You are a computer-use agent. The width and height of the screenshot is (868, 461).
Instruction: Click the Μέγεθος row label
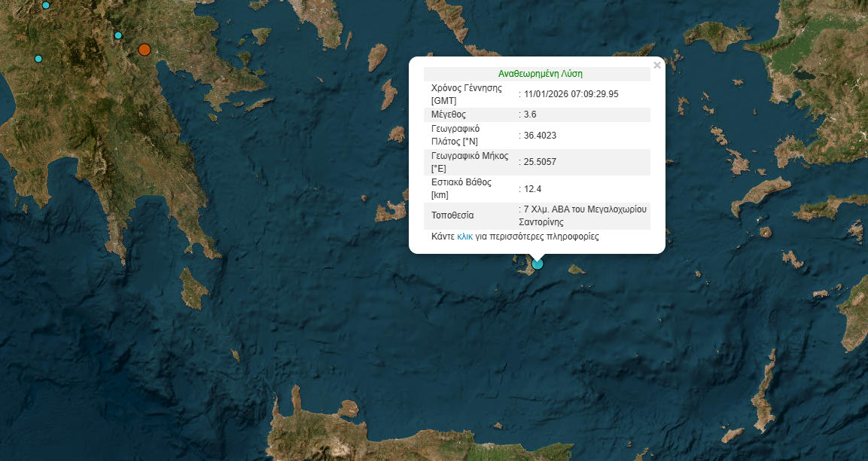pyautogui.click(x=449, y=114)
